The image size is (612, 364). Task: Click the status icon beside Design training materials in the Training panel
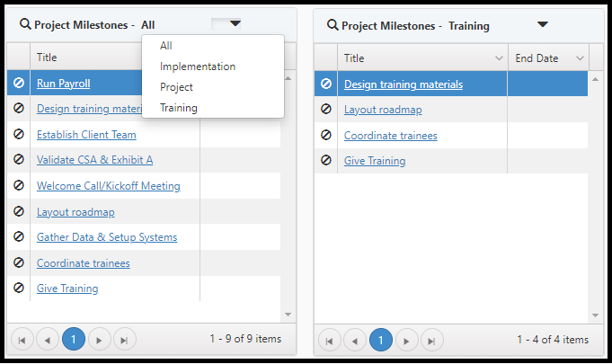coord(326,84)
